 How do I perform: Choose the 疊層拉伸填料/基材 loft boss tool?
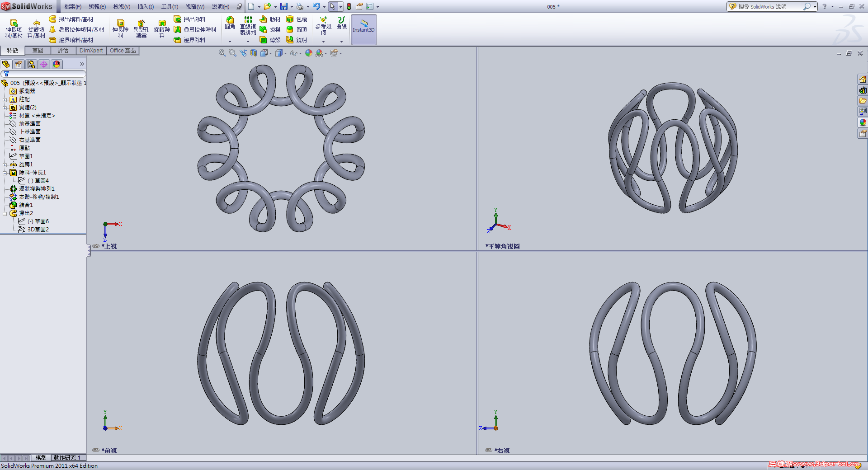[x=76, y=29]
